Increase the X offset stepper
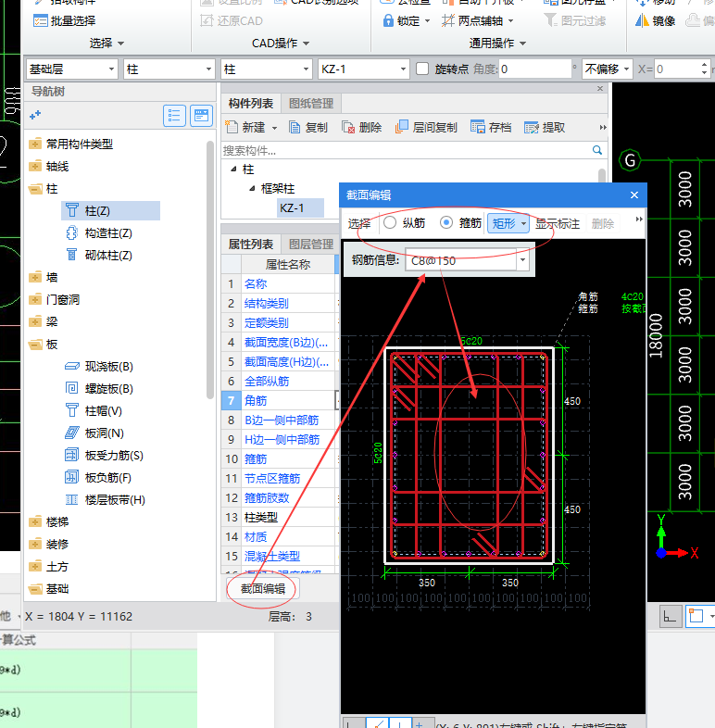Screen dimensions: 715x728 tap(704, 65)
